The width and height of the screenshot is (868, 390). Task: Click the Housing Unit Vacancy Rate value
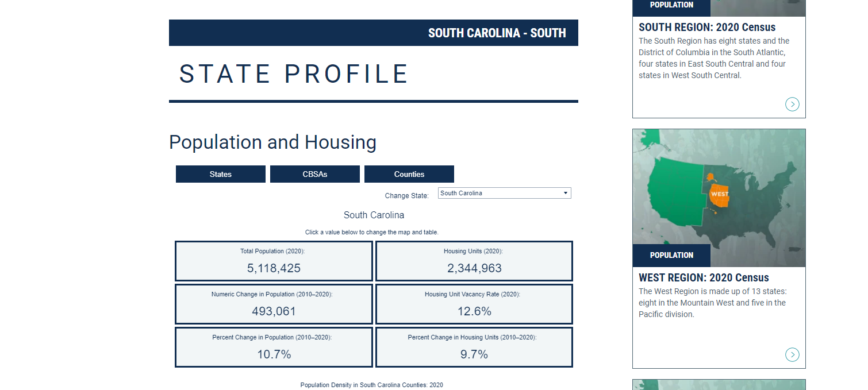[473, 311]
